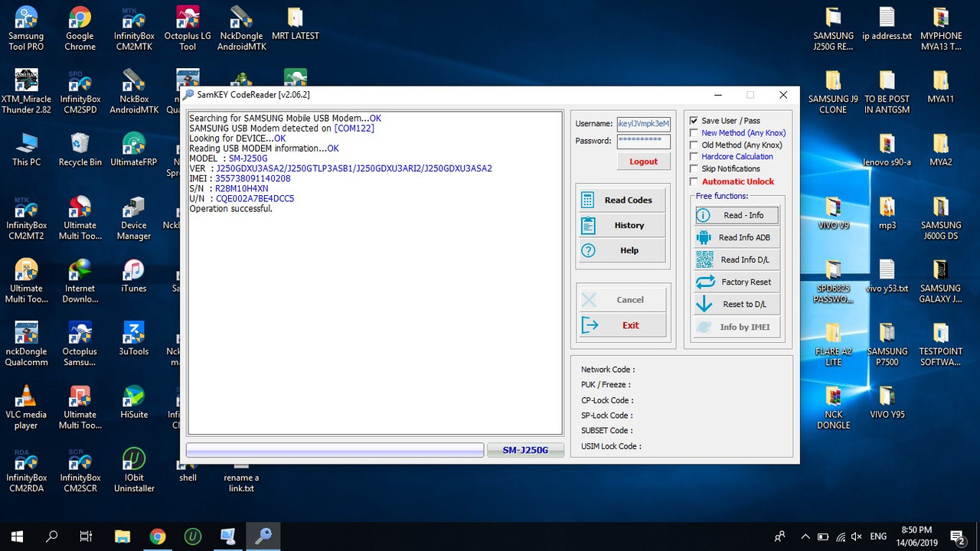Launch 3uTools desktop icon

133,339
